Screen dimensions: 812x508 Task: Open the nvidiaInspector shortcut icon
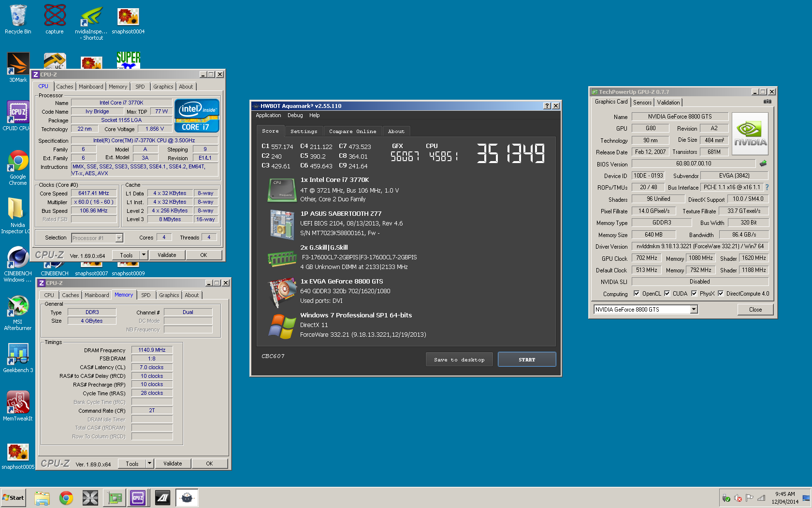[91, 22]
